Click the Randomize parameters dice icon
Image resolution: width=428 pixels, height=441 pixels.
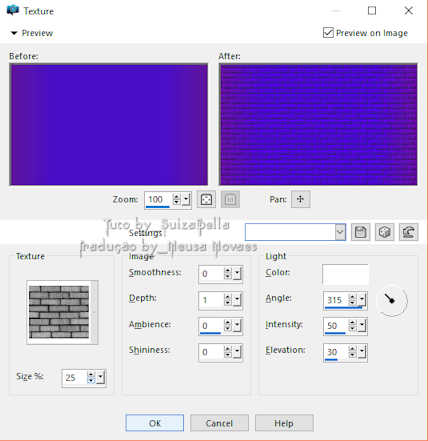click(x=384, y=232)
